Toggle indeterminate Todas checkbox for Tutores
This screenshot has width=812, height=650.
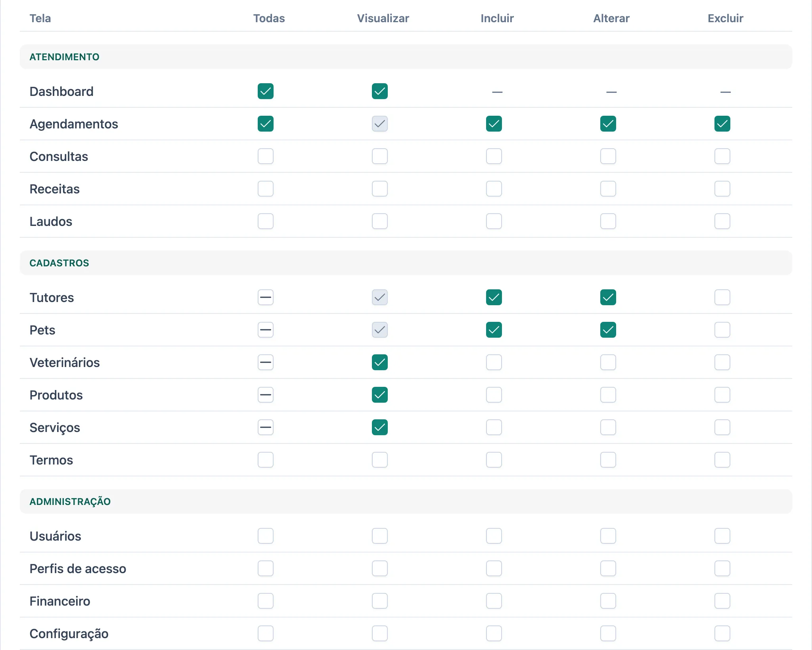266,297
